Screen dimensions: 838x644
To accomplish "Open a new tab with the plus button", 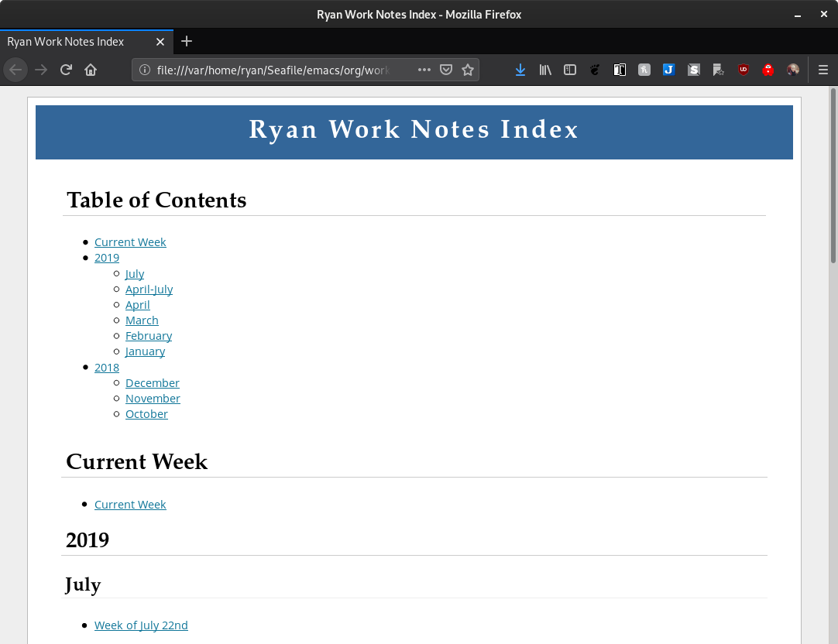I will pyautogui.click(x=187, y=41).
